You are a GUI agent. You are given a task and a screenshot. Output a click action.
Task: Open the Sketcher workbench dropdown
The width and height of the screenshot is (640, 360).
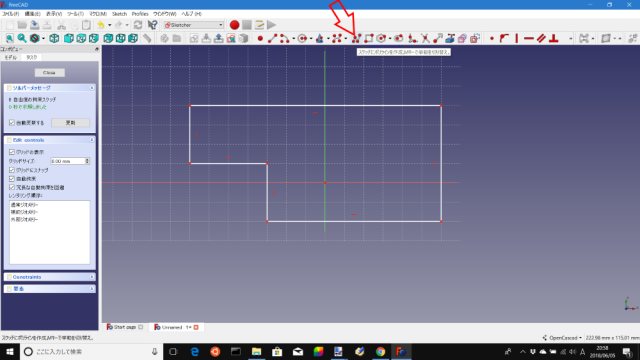[193, 25]
